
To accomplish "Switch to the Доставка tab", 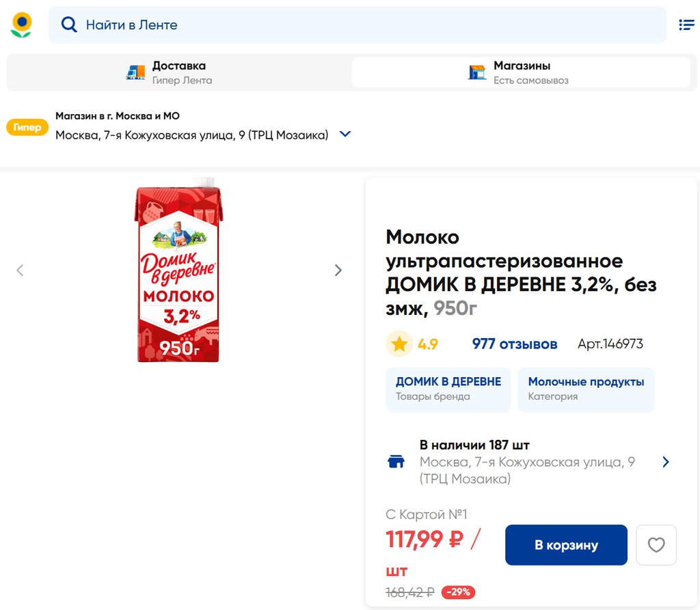I will pyautogui.click(x=178, y=72).
